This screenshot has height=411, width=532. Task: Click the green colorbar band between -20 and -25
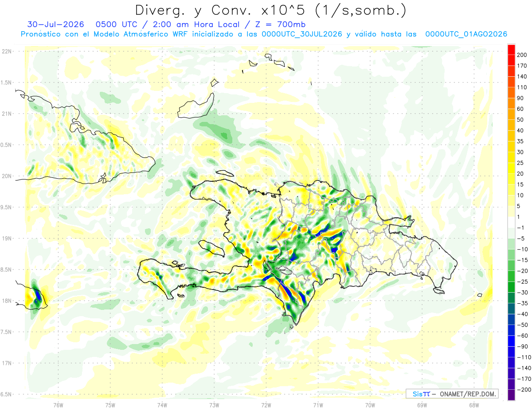(x=511, y=277)
